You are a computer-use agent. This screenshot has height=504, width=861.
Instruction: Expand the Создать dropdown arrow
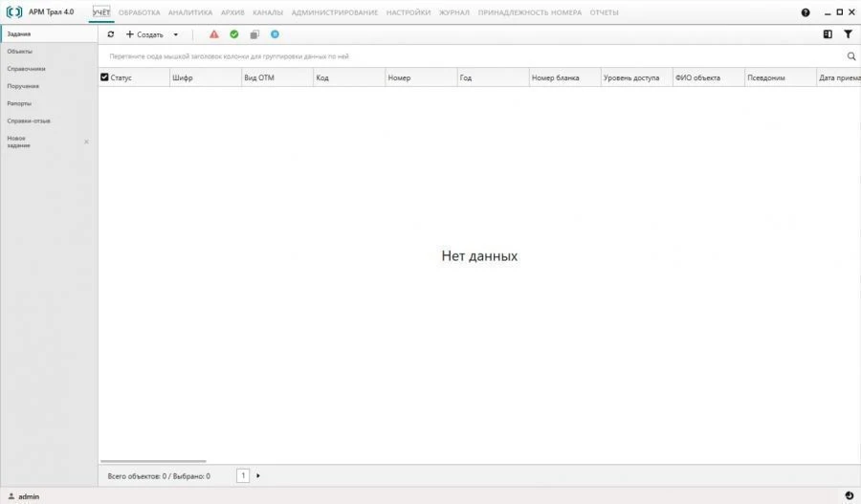click(176, 34)
